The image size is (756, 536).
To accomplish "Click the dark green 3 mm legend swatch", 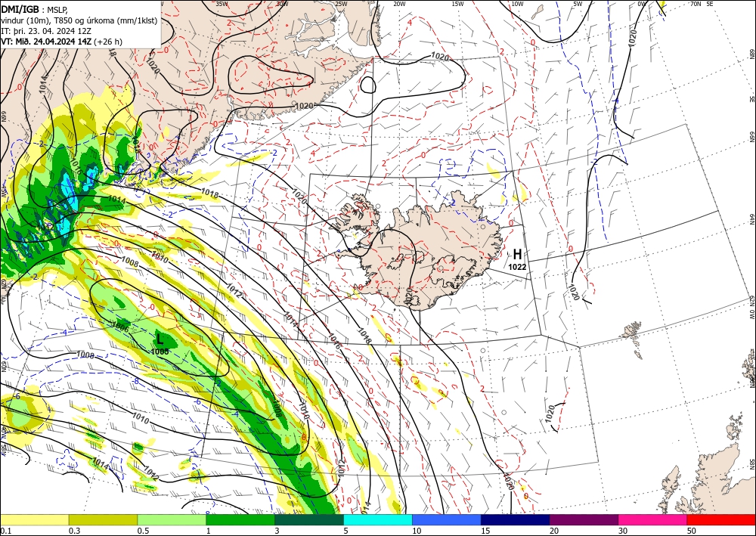I will pyautogui.click(x=309, y=520).
